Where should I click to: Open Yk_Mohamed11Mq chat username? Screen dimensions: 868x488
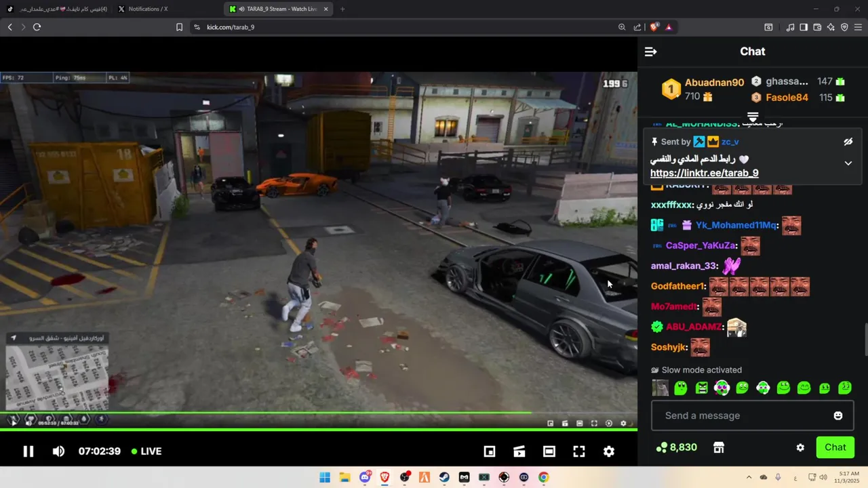click(736, 225)
